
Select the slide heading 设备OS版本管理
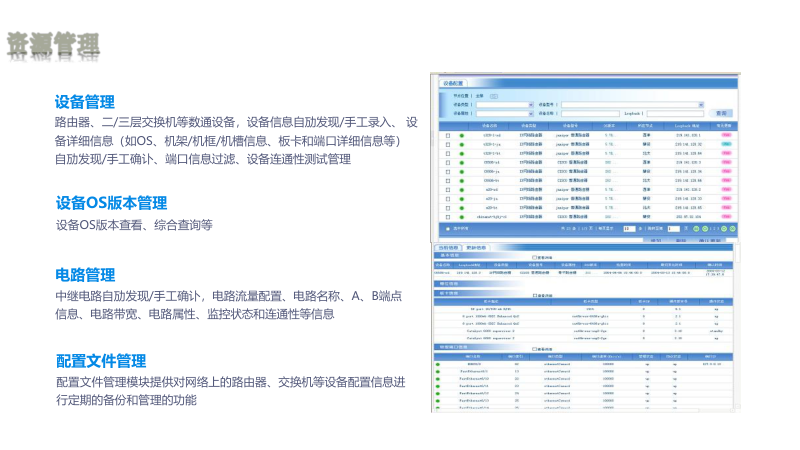111,203
